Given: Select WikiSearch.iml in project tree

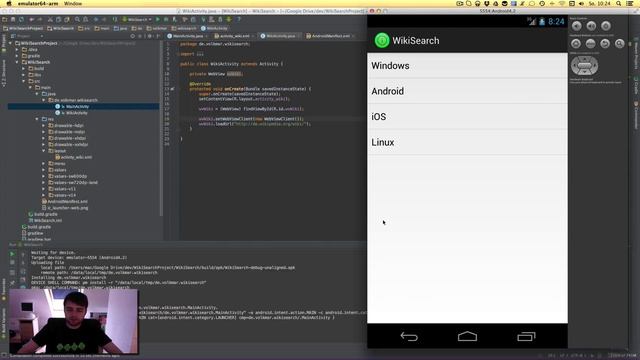Looking at the screenshot, I should pyautogui.click(x=45, y=221).
